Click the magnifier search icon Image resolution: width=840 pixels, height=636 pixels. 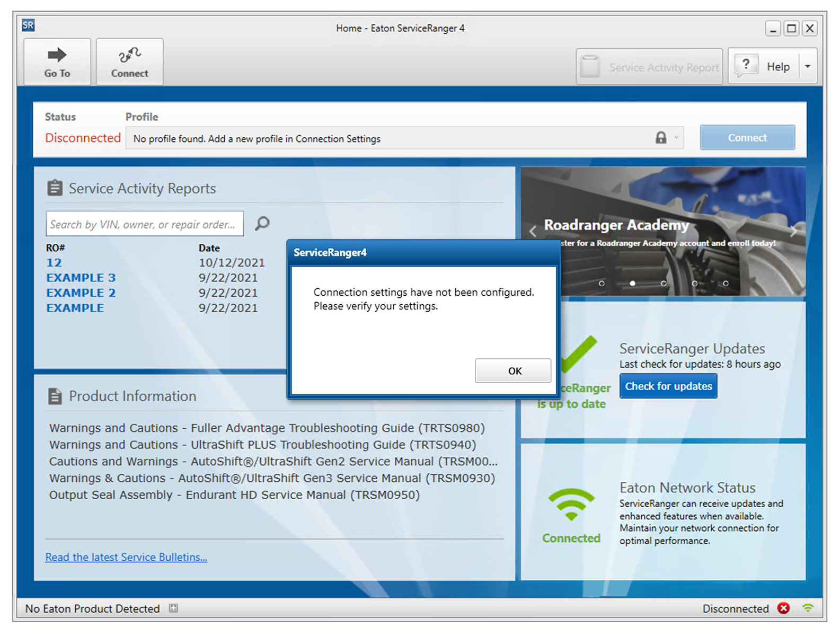(x=262, y=224)
